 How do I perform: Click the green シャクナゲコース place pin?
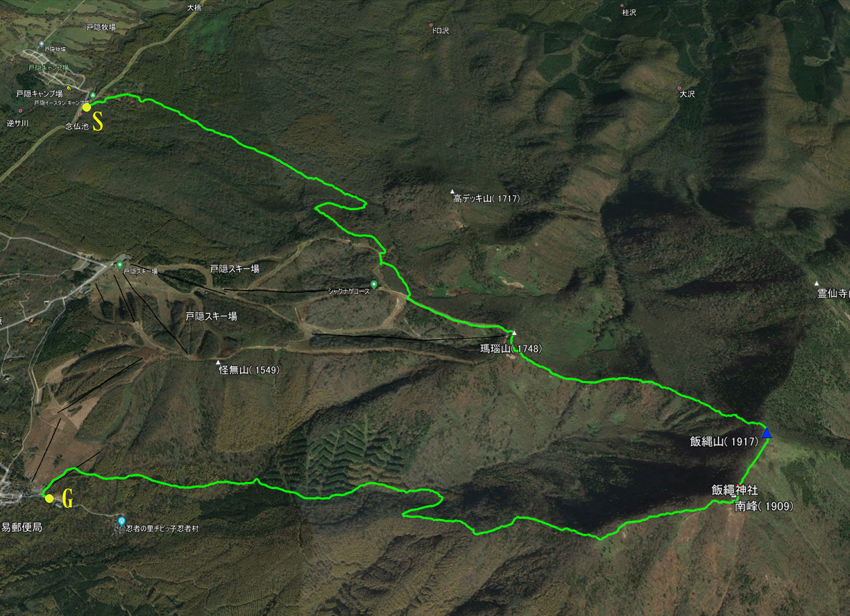point(374,284)
